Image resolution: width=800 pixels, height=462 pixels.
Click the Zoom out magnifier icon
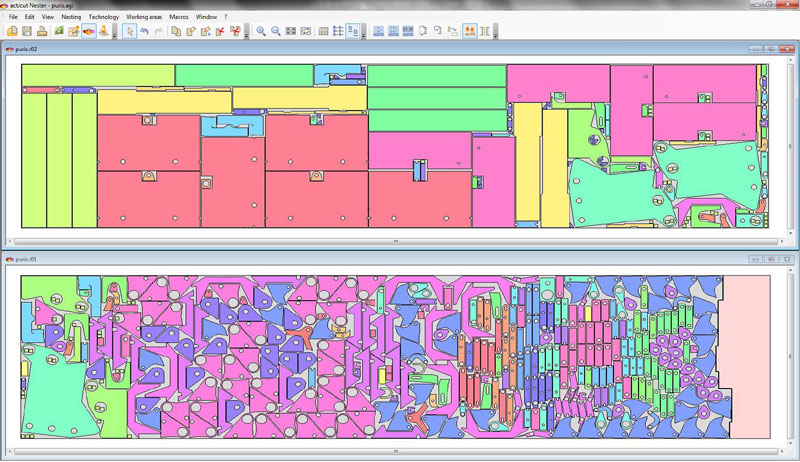pos(276,31)
